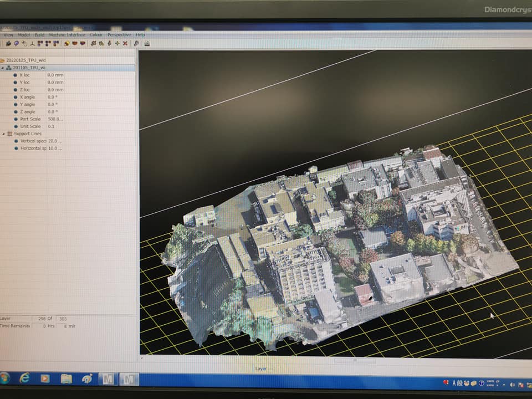Open the Colour menu
Viewport: 532px width, 399px height.
96,35
